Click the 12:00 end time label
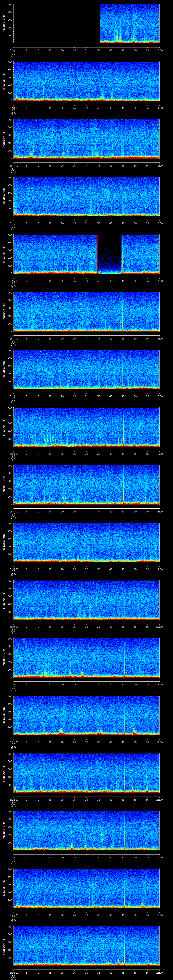 [x=159, y=166]
